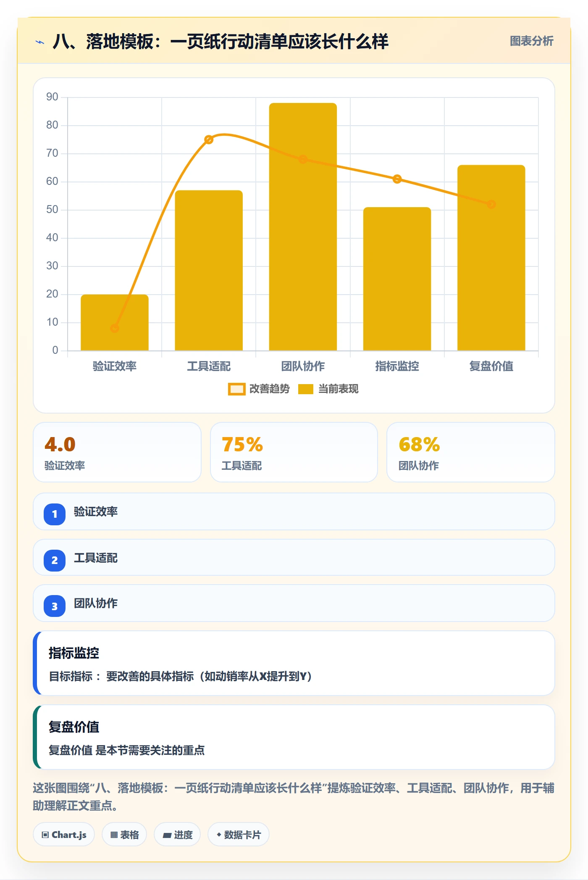Select the 验证效率 list row text
Screen dimensions: 588x880
(96, 512)
